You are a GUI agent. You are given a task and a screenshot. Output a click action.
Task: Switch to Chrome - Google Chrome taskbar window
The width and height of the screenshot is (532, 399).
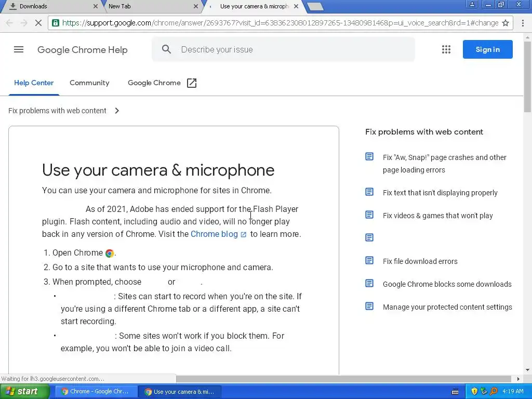coord(96,391)
